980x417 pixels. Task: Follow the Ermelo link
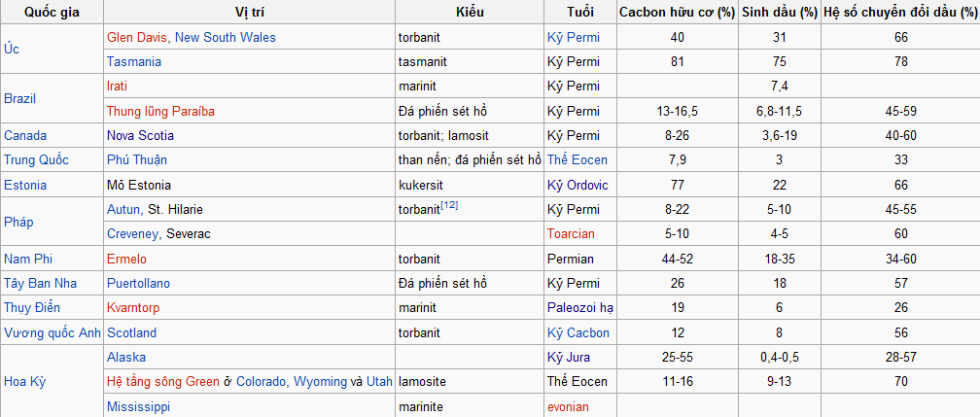pos(126,259)
